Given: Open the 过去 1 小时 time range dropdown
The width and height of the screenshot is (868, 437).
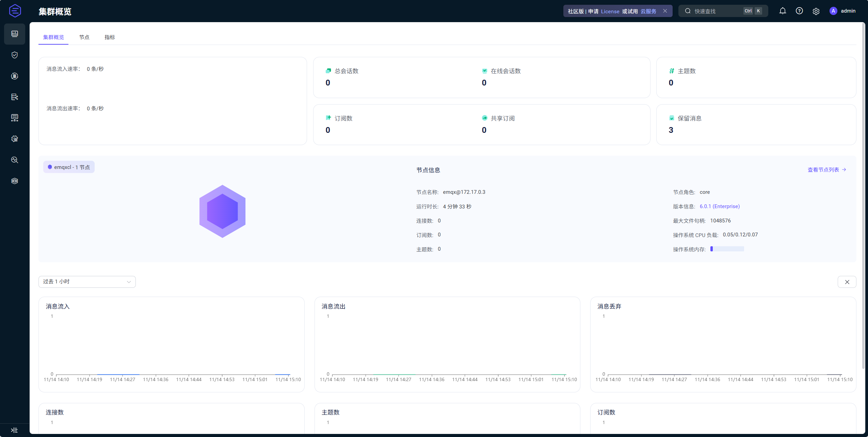Looking at the screenshot, I should [87, 282].
